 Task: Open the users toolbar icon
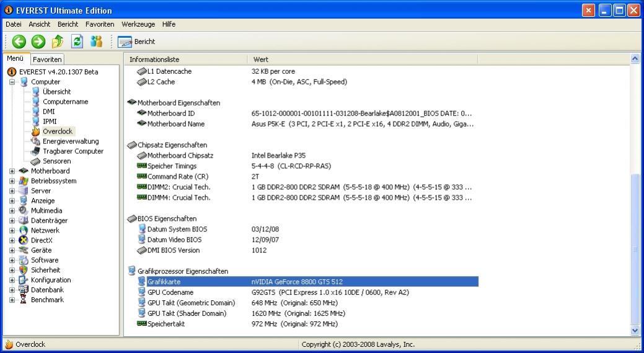pyautogui.click(x=97, y=42)
